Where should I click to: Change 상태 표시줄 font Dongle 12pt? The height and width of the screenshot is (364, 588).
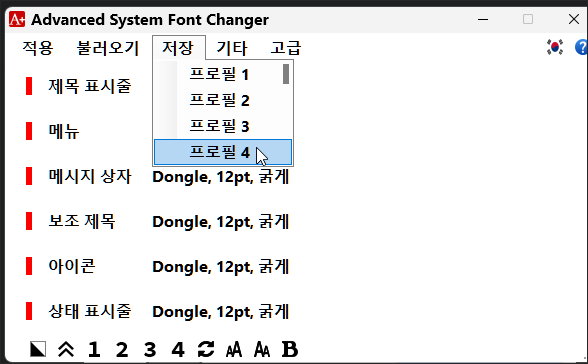pos(220,312)
